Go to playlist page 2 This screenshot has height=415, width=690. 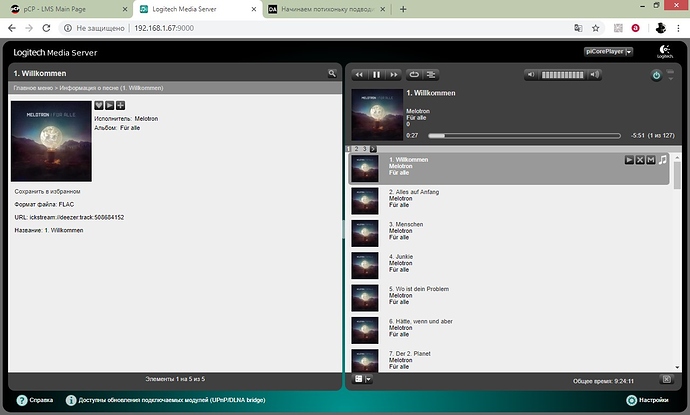356,149
